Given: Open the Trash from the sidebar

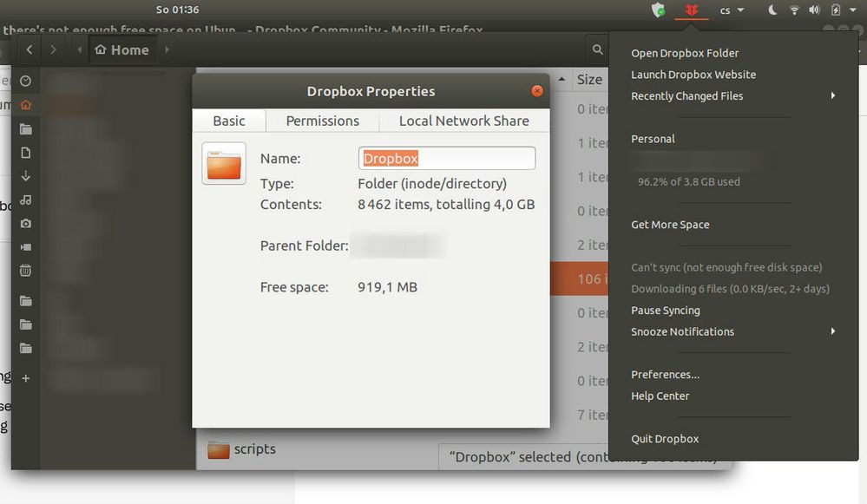Looking at the screenshot, I should click(25, 270).
